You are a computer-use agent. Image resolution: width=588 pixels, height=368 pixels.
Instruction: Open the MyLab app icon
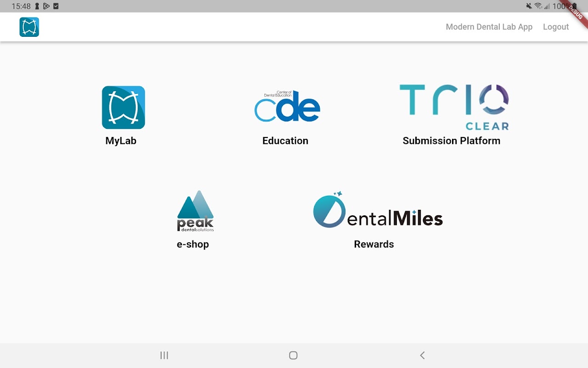123,107
